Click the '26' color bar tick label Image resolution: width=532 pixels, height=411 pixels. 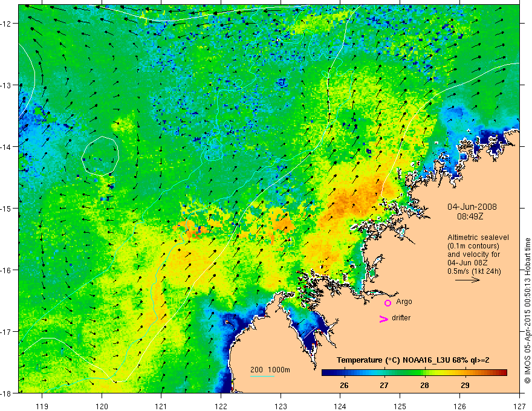344,385
